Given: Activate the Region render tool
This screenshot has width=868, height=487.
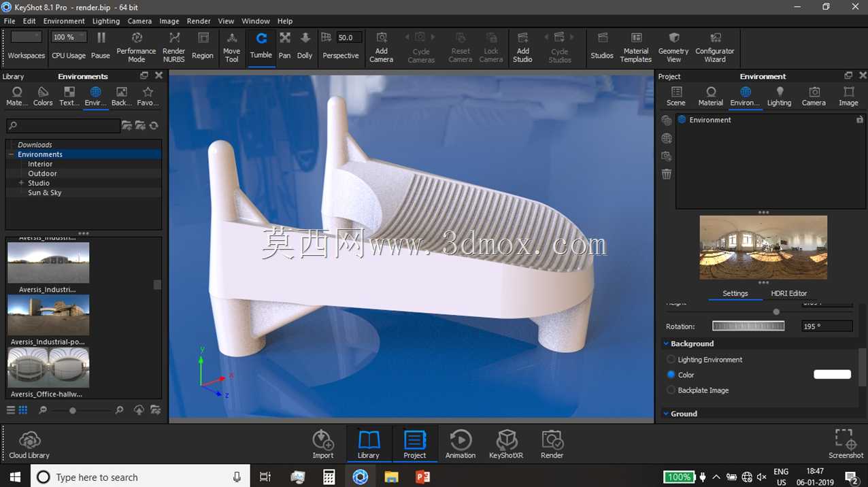Looking at the screenshot, I should (x=202, y=46).
